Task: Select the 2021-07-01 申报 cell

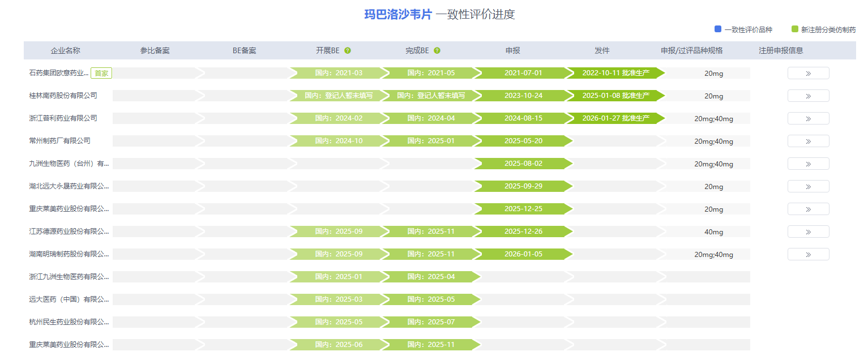Action: [523, 73]
